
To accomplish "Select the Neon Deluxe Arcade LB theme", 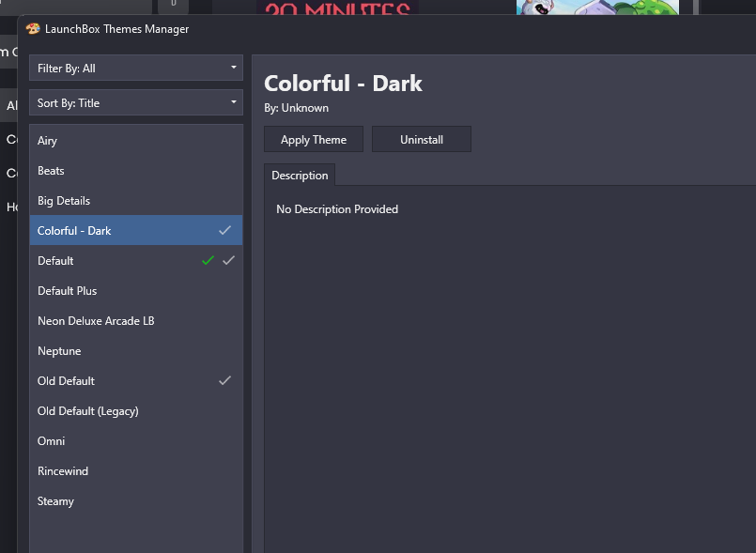I will 136,320.
